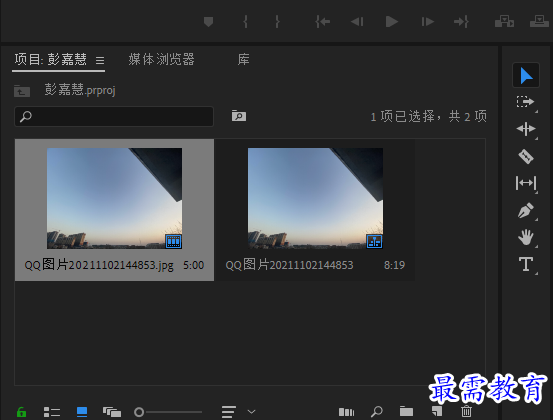This screenshot has width=553, height=420.
Task: Choose the Type tool
Action: 525,264
